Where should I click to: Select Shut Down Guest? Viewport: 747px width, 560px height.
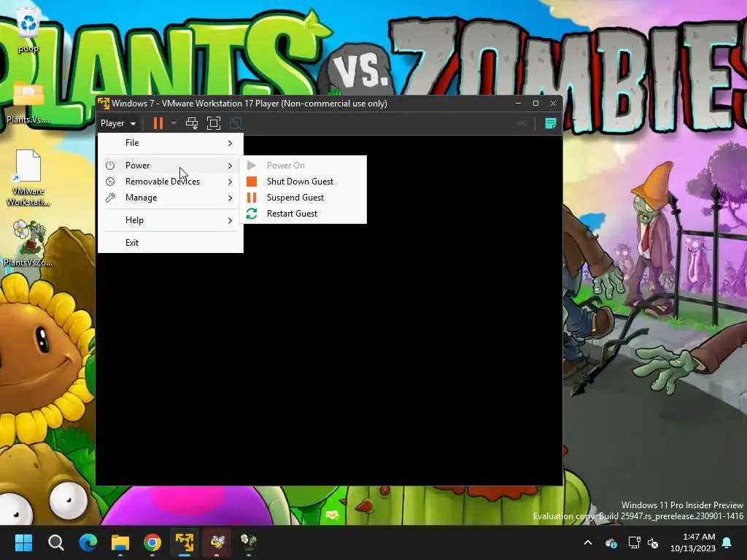point(305,182)
